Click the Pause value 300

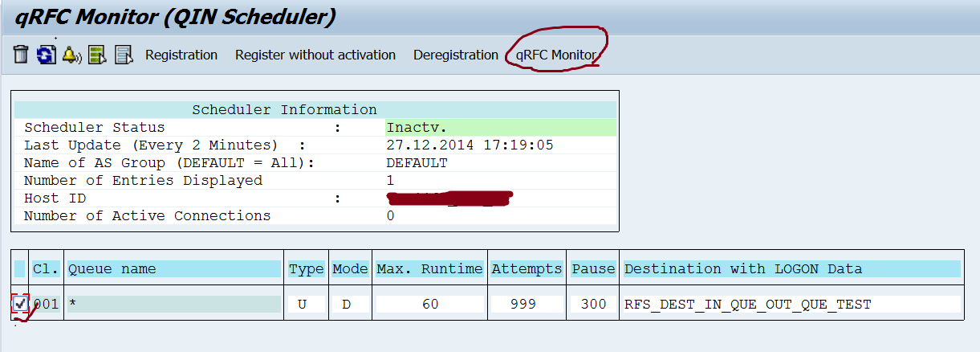tap(593, 304)
